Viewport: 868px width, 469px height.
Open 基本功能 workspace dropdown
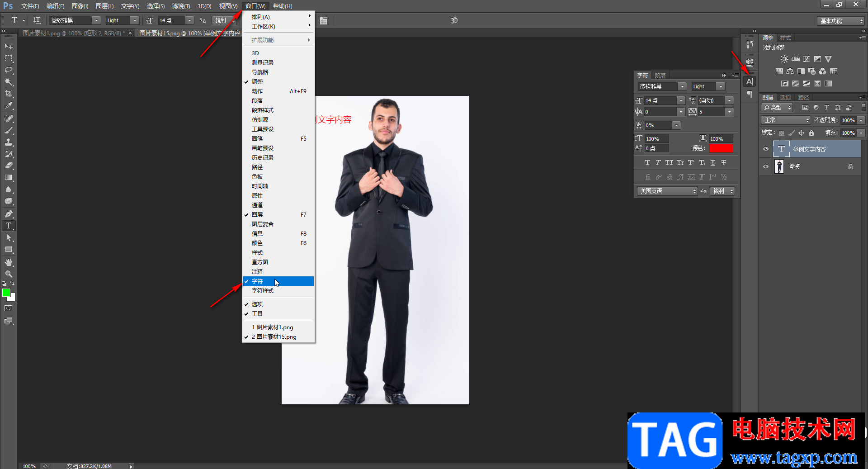tap(841, 21)
